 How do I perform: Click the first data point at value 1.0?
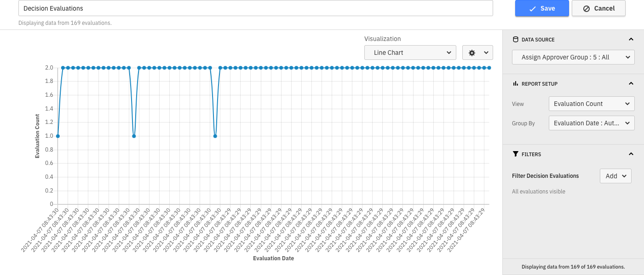click(x=58, y=136)
